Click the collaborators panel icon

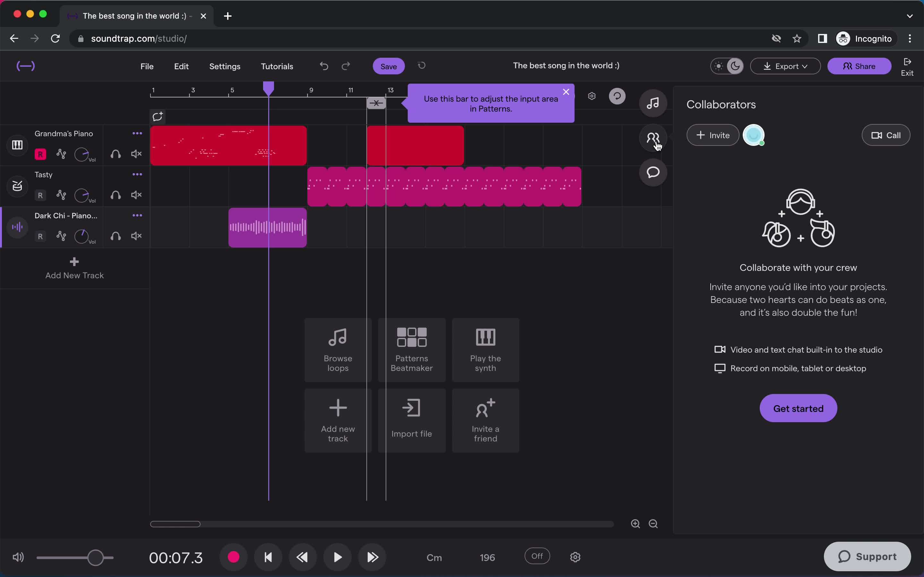pos(653,138)
